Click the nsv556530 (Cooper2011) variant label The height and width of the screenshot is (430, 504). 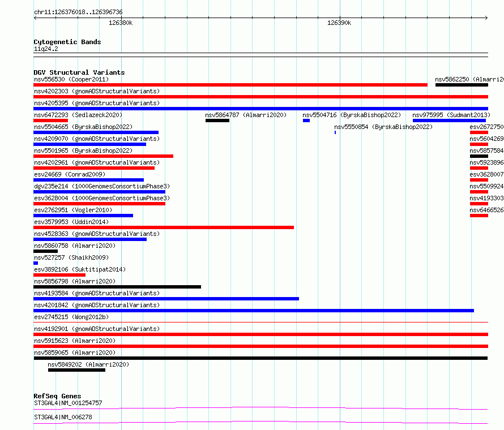71,79
